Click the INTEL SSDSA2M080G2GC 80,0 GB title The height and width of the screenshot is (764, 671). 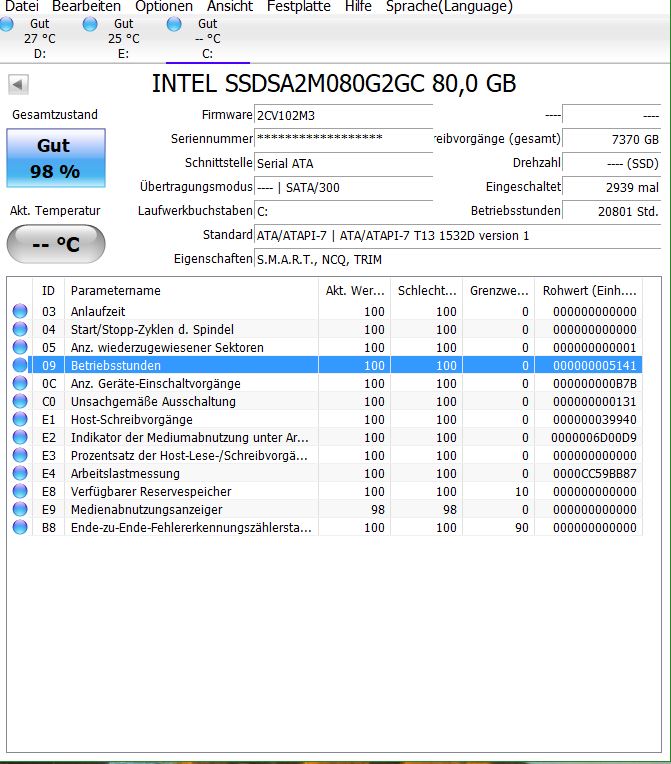pyautogui.click(x=334, y=83)
